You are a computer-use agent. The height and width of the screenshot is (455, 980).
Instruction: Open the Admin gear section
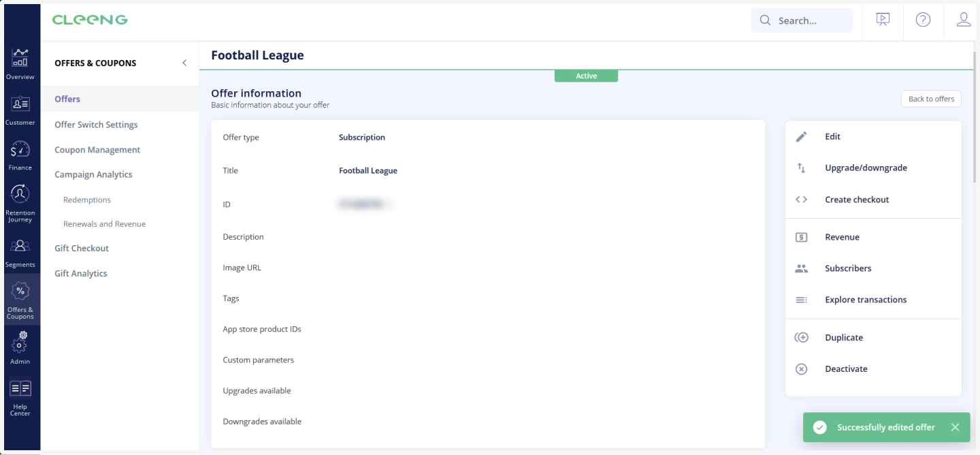[x=20, y=347]
